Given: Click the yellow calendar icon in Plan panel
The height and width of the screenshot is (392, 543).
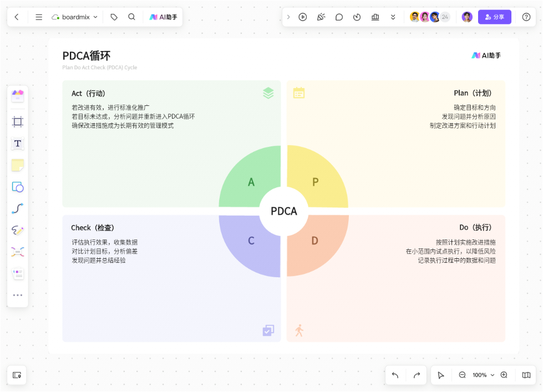Looking at the screenshot, I should (299, 93).
